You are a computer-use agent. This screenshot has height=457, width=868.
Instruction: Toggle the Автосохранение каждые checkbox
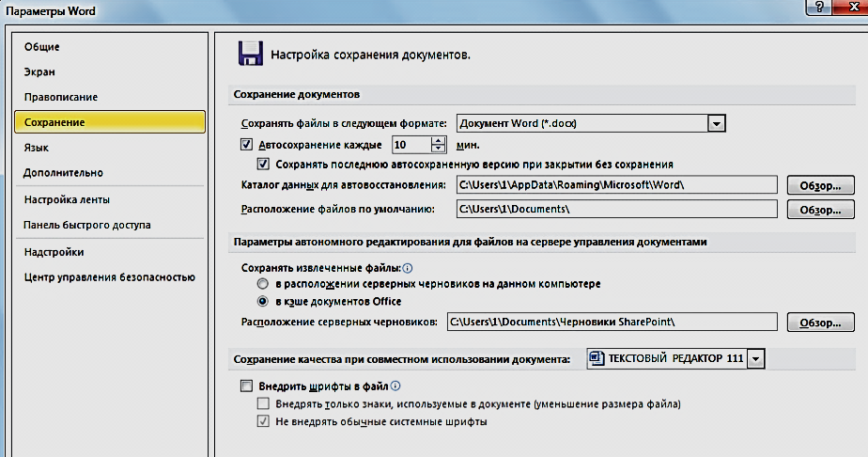(x=247, y=145)
